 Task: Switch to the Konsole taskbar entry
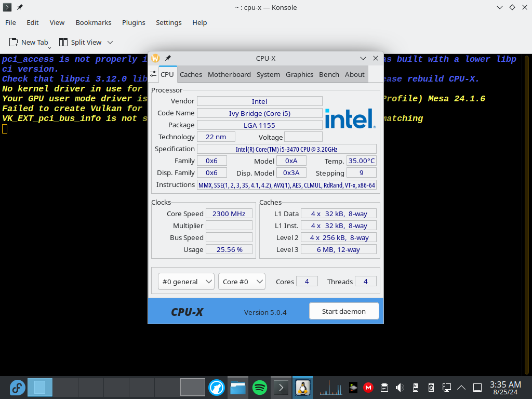(x=281, y=388)
